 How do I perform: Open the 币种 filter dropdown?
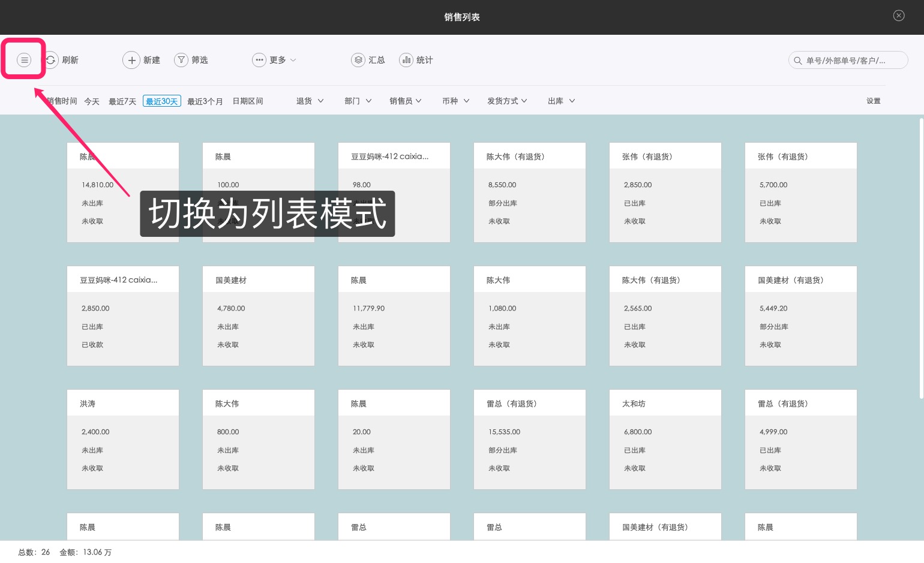[456, 101]
